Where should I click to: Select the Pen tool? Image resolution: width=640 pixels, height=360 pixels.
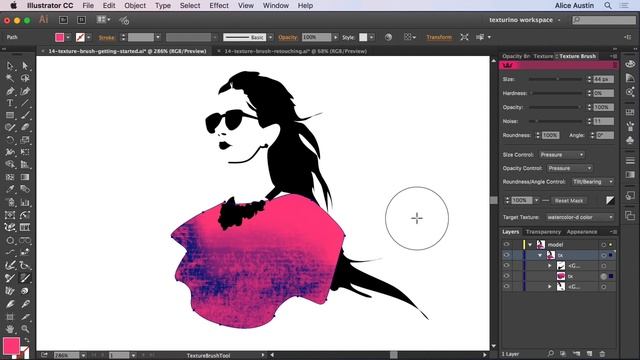click(10, 91)
